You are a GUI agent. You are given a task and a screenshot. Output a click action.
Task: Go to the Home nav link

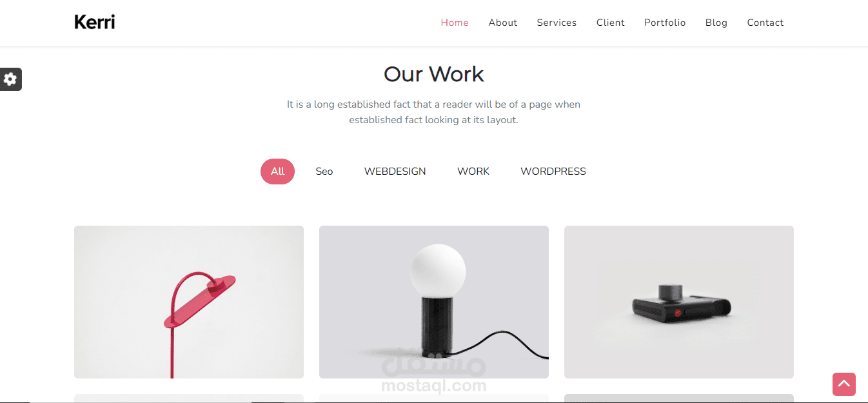pyautogui.click(x=455, y=23)
